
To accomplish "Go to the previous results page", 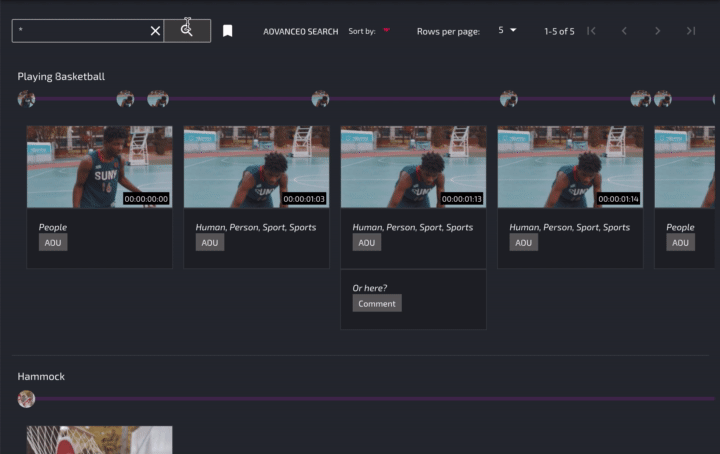I will pos(624,31).
